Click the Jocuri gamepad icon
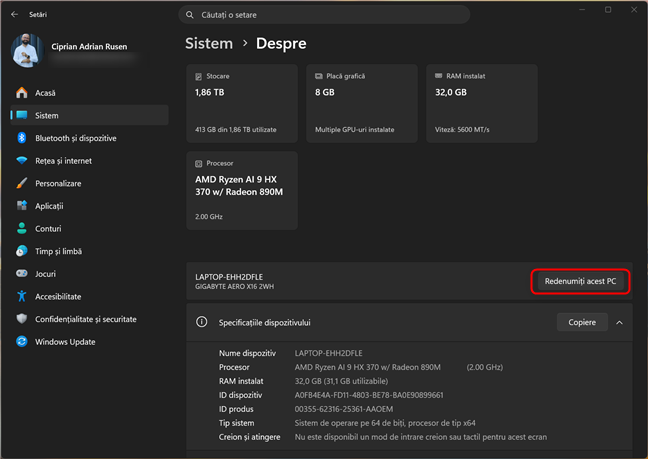This screenshot has height=459, width=648. (x=22, y=273)
